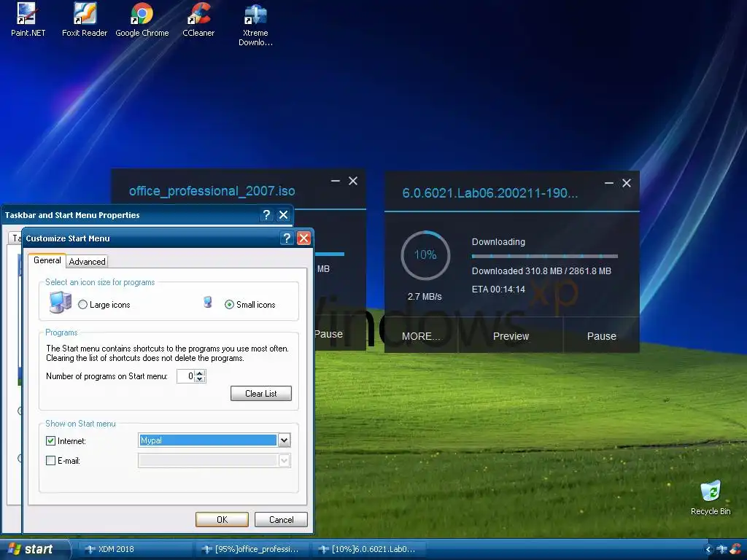The image size is (747, 560).
Task: Open the Internet browser dropdown (Mypal)
Action: click(284, 440)
